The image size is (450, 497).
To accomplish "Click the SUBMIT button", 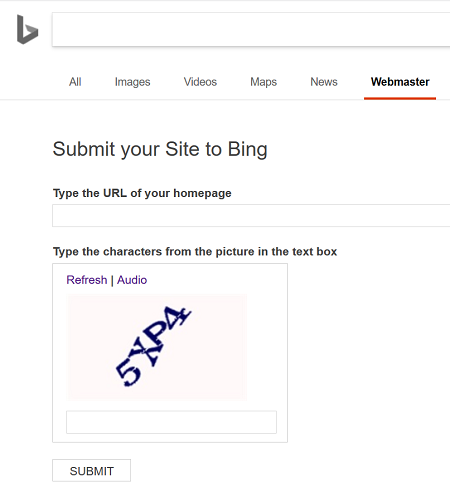I will 91,471.
